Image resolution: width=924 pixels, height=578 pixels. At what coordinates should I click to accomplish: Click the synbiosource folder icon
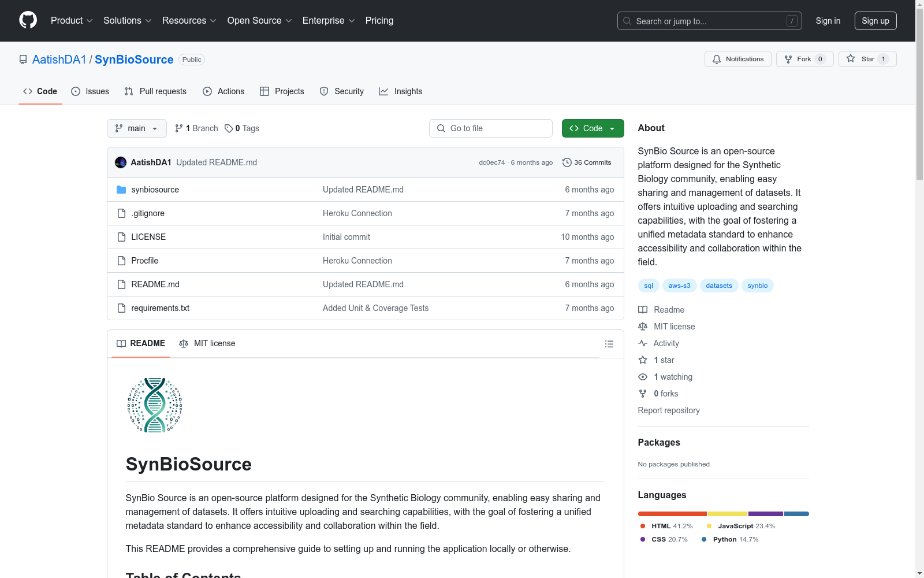[121, 190]
